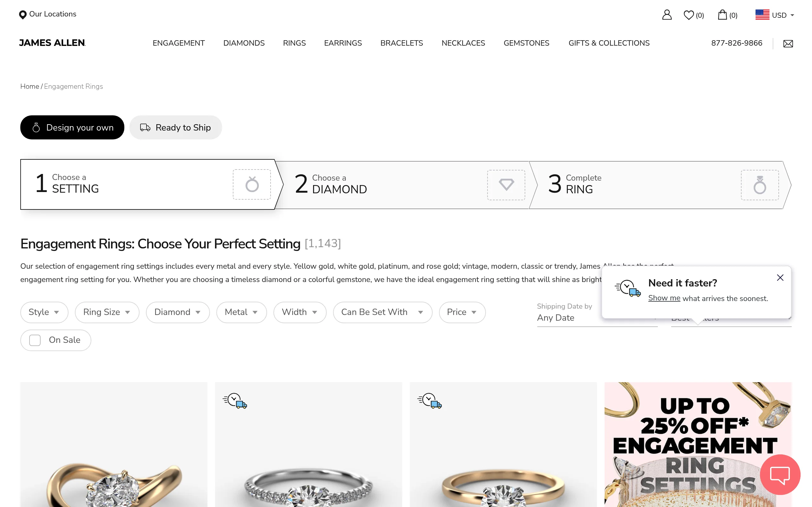Open the shopping bag cart icon
Image resolution: width=812 pixels, height=507 pixels.
[722, 15]
